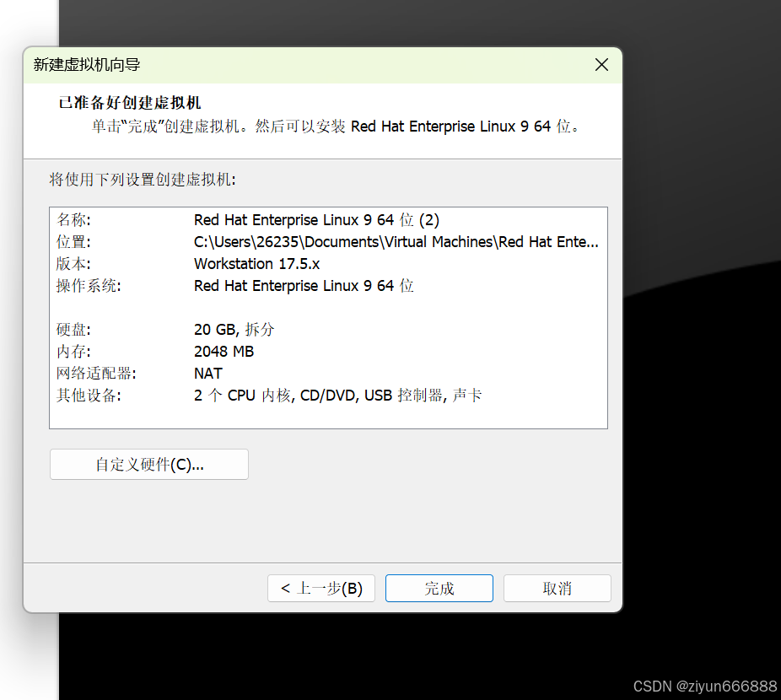Click the 位置: label
781x700 pixels.
pyautogui.click(x=73, y=242)
